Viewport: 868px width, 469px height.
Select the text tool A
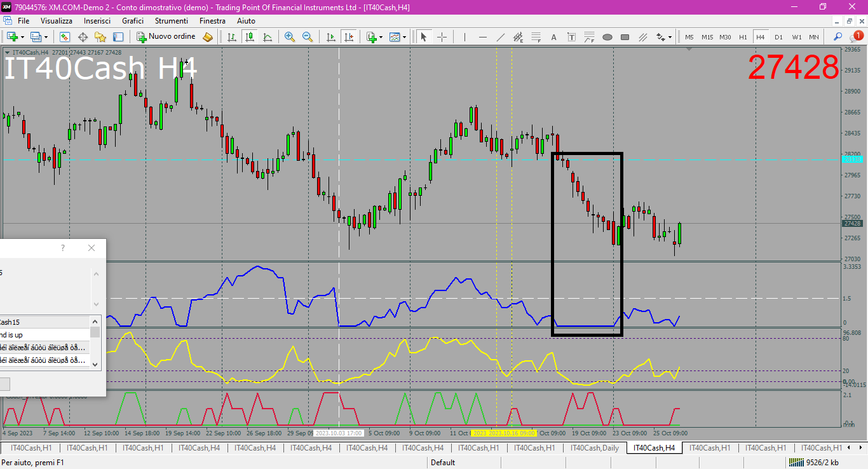point(553,37)
